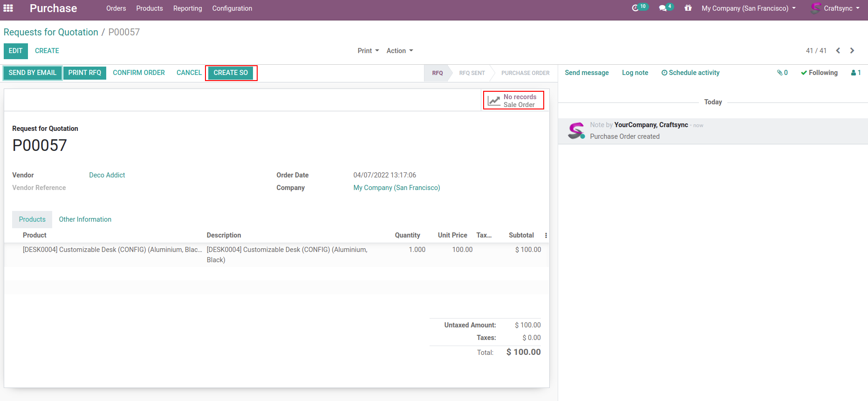Open the activities clock icon
868x401 pixels.
pos(636,8)
